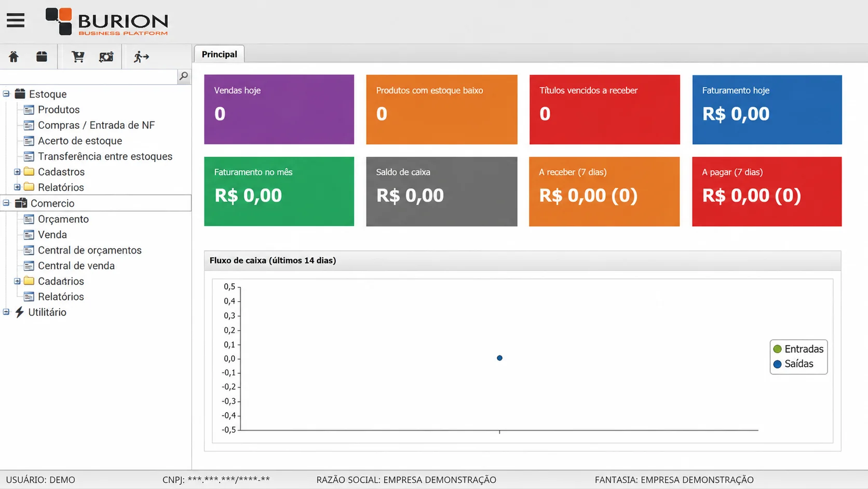Viewport: 868px width, 489px height.
Task: Click the Utilitário lightning icon
Action: [x=20, y=312]
